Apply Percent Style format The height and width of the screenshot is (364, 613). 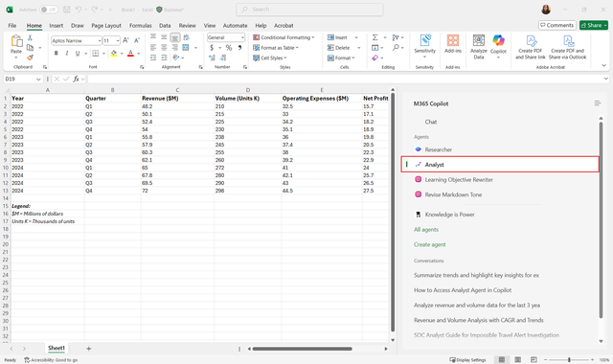pos(229,48)
